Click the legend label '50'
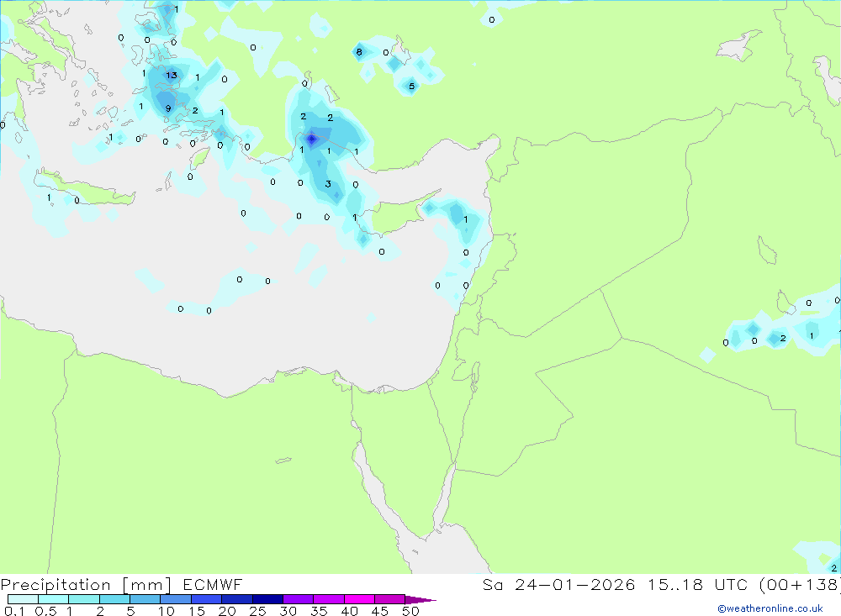Viewport: 841px width, 616px height. [410, 611]
